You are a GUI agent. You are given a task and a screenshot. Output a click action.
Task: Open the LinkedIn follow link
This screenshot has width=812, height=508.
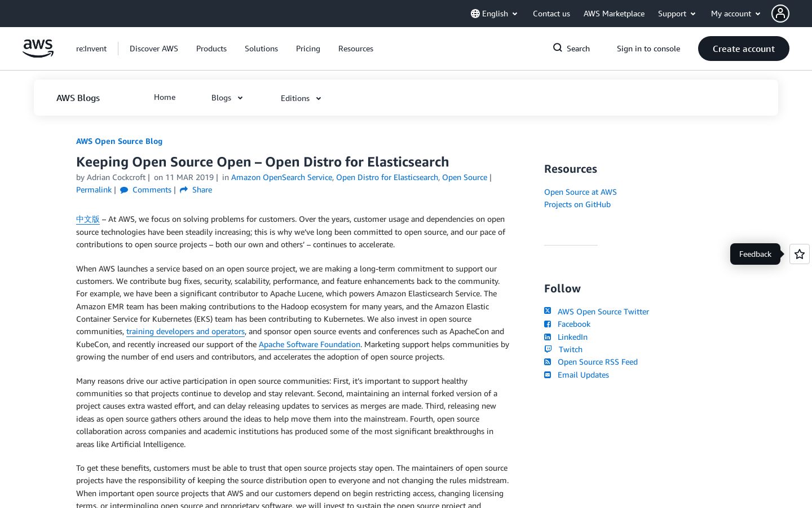tap(572, 337)
